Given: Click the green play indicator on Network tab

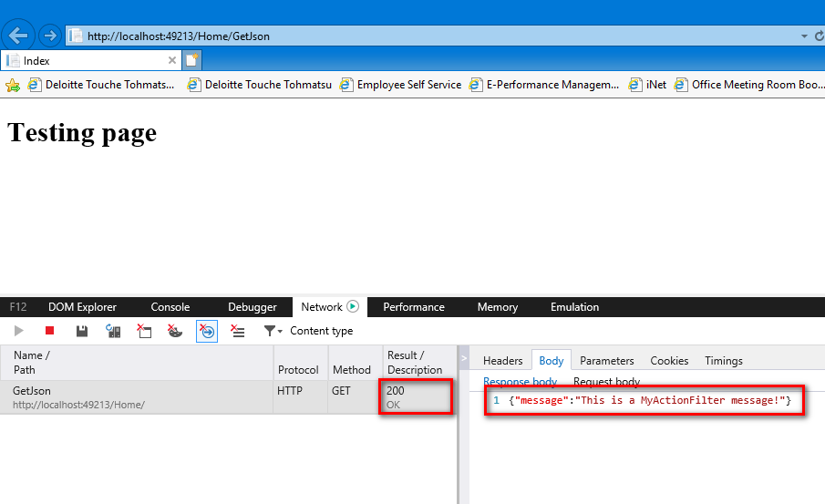Looking at the screenshot, I should click(x=353, y=306).
